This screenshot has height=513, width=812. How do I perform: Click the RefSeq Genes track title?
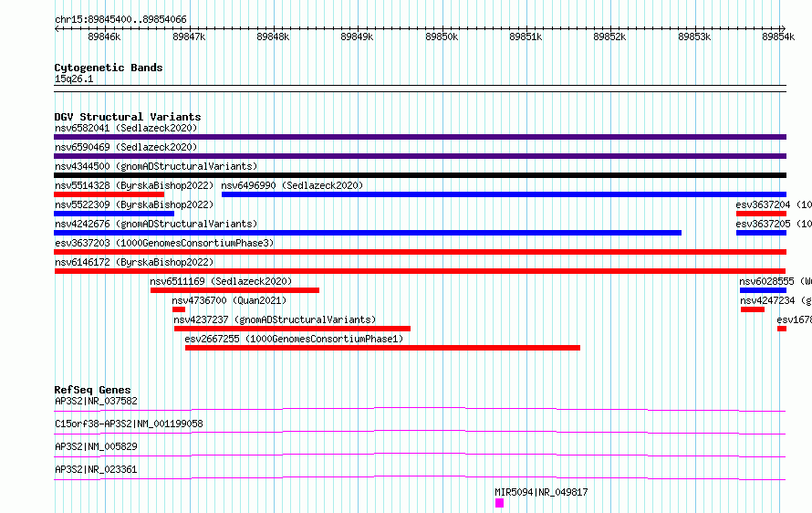pyautogui.click(x=92, y=390)
